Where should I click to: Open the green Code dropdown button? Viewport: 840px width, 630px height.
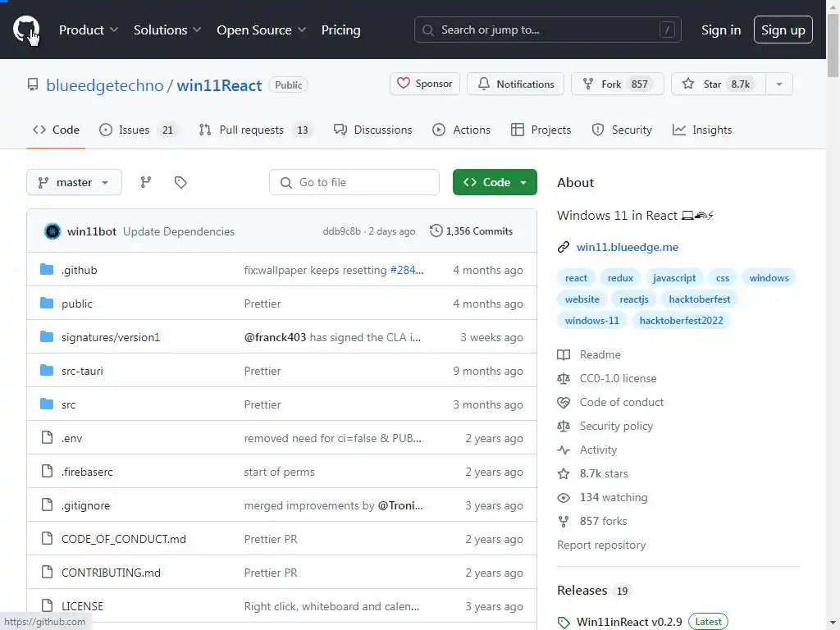[495, 182]
